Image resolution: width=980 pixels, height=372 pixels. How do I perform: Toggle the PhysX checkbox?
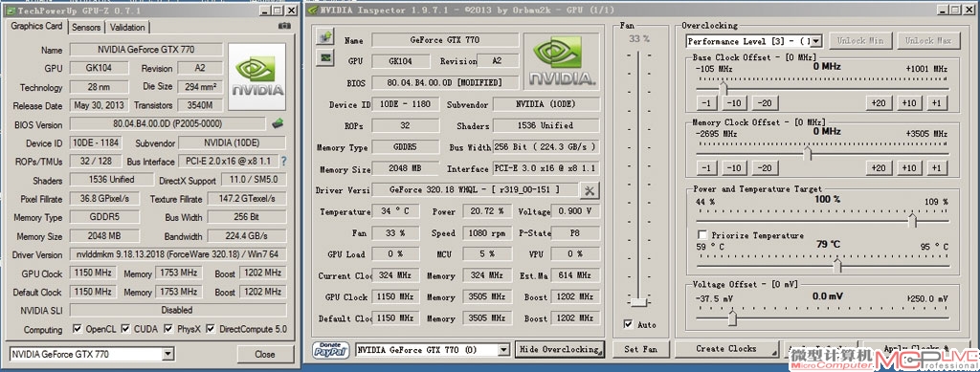(168, 328)
